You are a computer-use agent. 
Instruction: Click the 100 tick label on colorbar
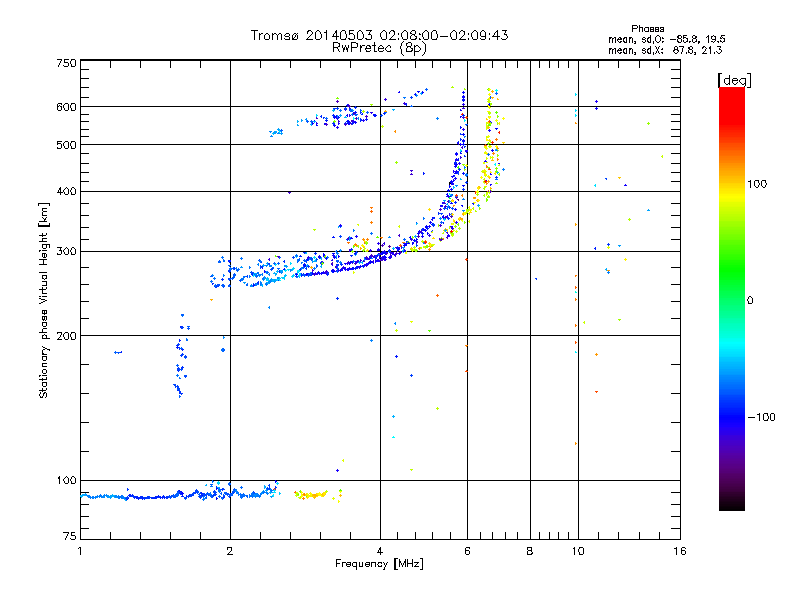click(x=762, y=184)
